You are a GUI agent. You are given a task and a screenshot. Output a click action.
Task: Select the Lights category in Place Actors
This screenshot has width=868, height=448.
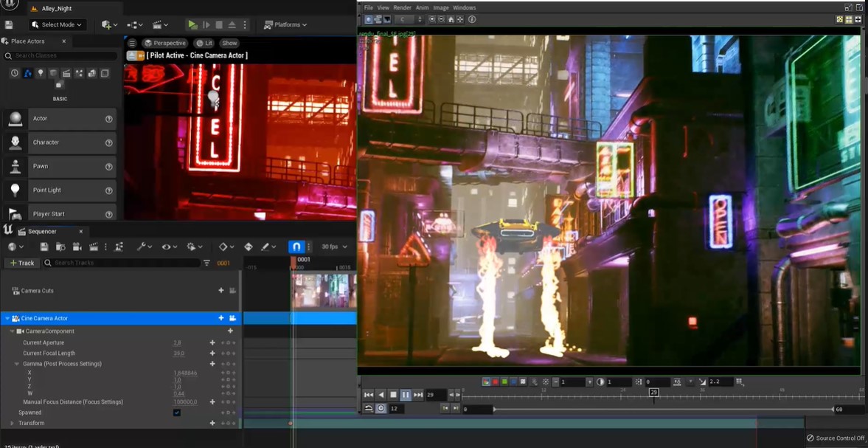coord(41,73)
